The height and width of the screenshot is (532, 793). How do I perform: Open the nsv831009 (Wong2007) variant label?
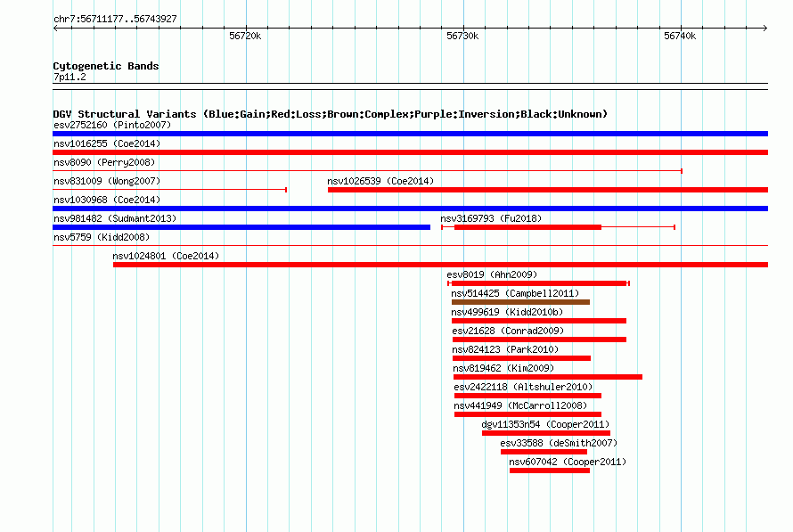[x=107, y=181]
